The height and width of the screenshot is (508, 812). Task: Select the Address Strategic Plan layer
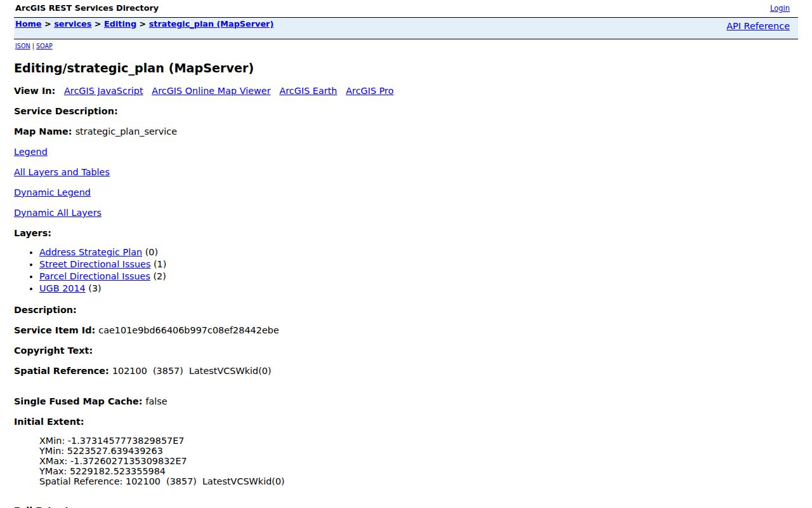point(91,252)
